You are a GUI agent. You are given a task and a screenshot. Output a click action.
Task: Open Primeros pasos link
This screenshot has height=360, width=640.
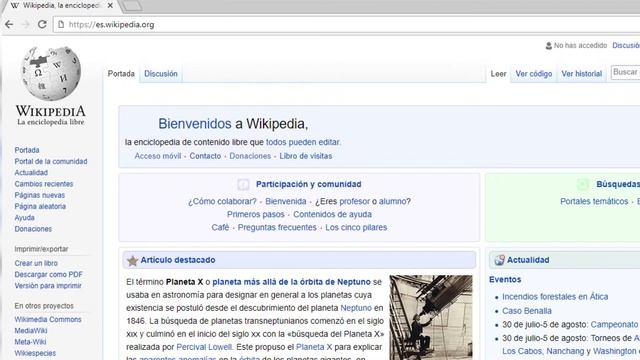click(256, 215)
